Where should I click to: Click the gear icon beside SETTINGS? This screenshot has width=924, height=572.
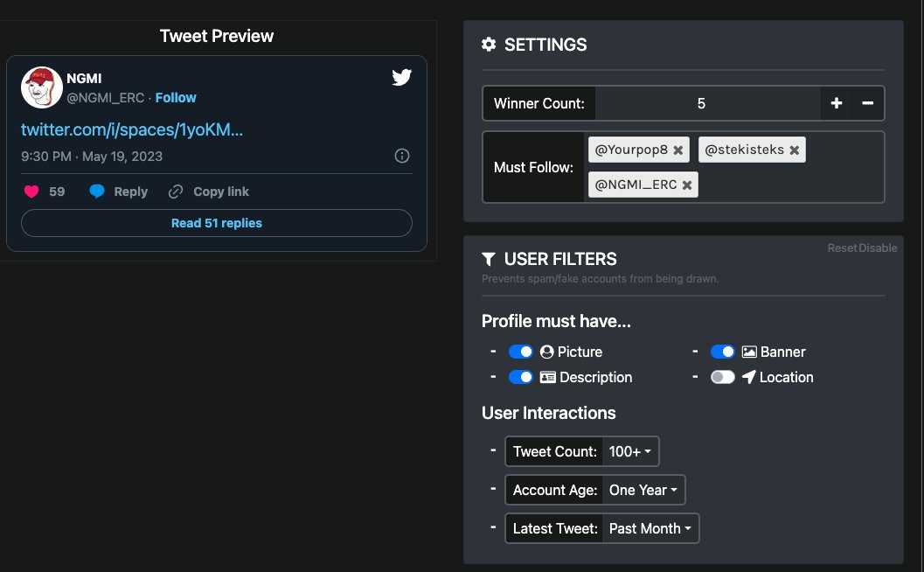point(489,45)
